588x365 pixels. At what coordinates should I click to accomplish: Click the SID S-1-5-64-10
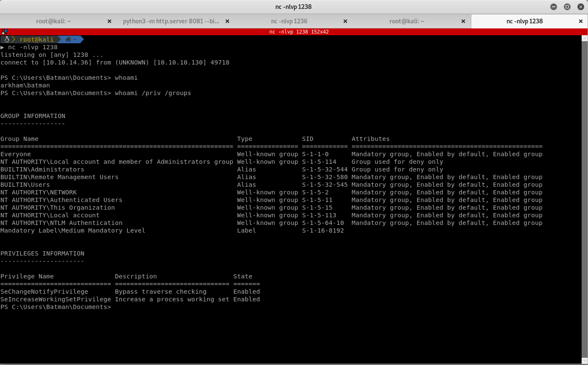pos(323,223)
